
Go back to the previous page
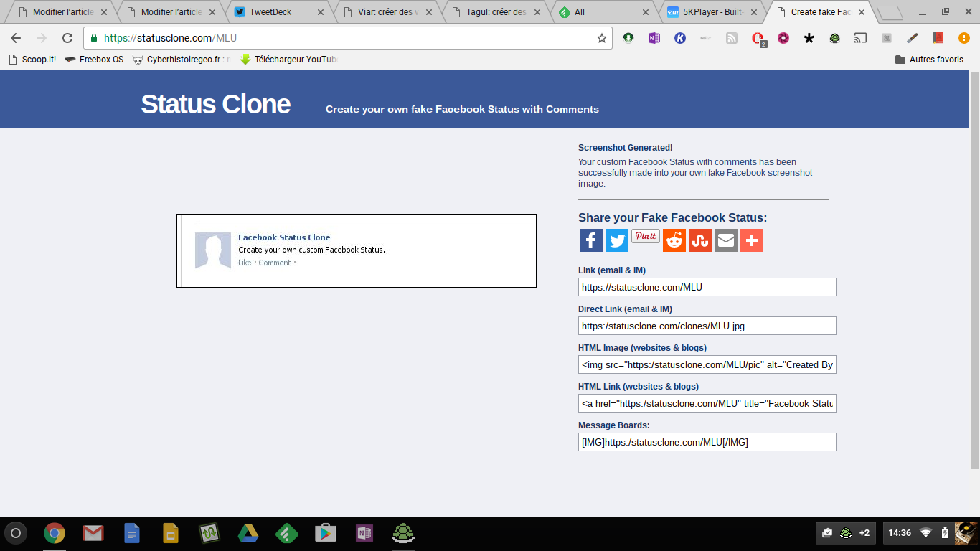(x=16, y=38)
